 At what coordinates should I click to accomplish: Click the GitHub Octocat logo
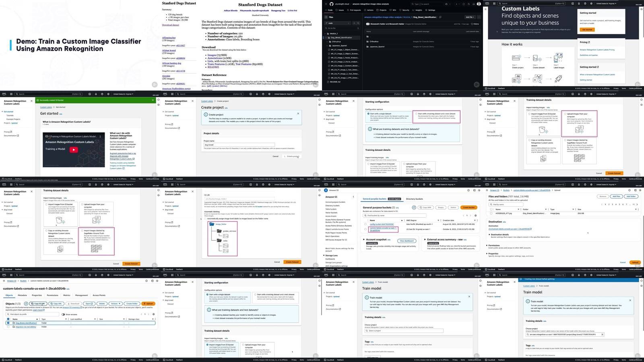331,4
